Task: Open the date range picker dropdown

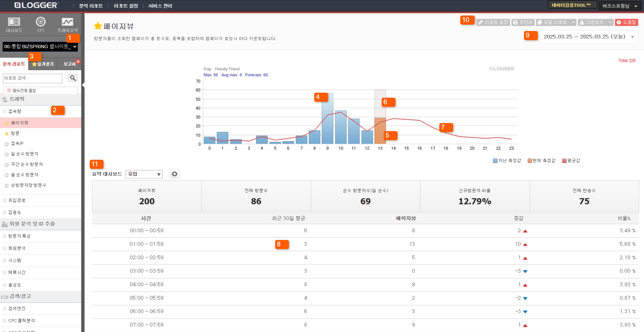Action: point(589,37)
